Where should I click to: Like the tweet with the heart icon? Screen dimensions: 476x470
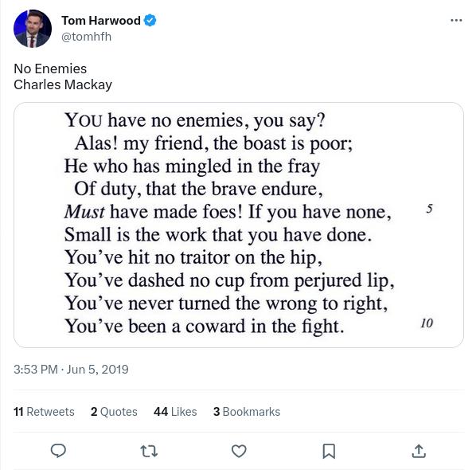click(239, 451)
